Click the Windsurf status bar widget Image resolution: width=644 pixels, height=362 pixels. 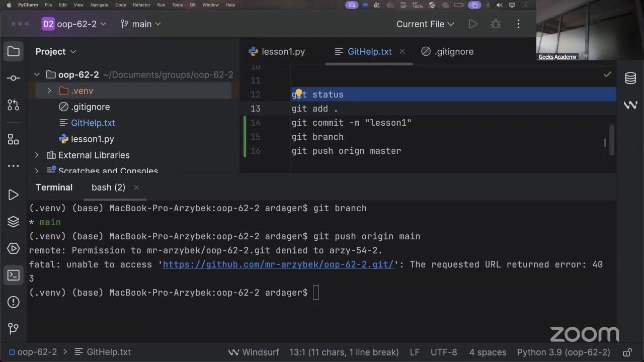point(254,352)
